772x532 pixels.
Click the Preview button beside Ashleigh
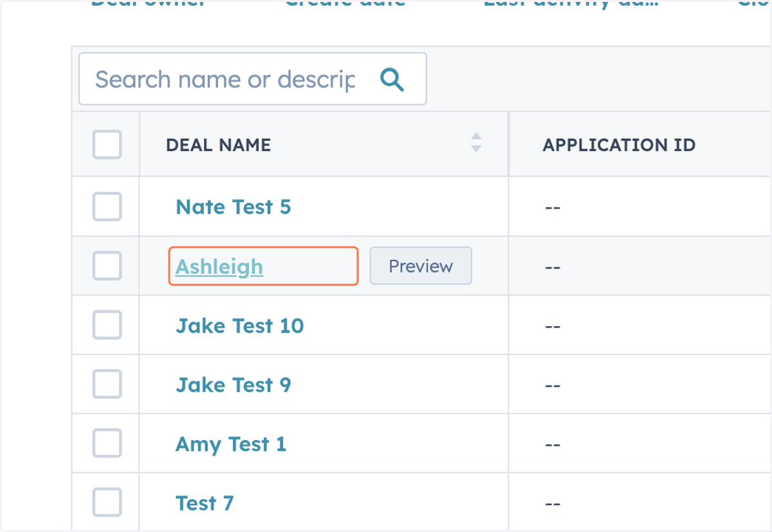coord(421,266)
